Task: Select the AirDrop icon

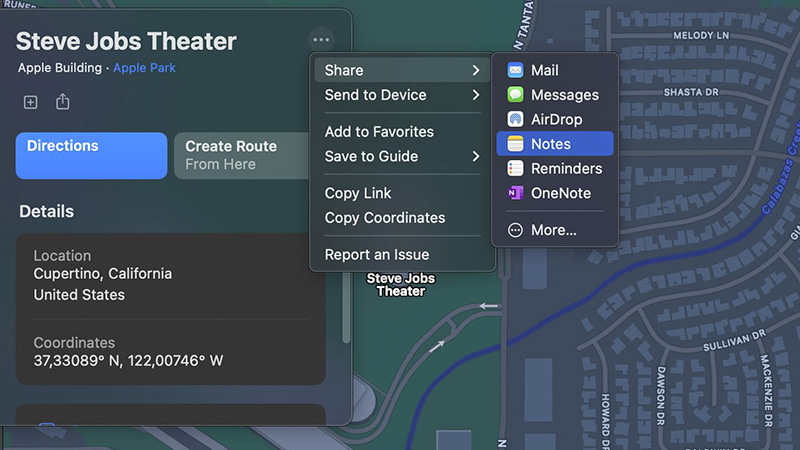Action: [x=515, y=119]
